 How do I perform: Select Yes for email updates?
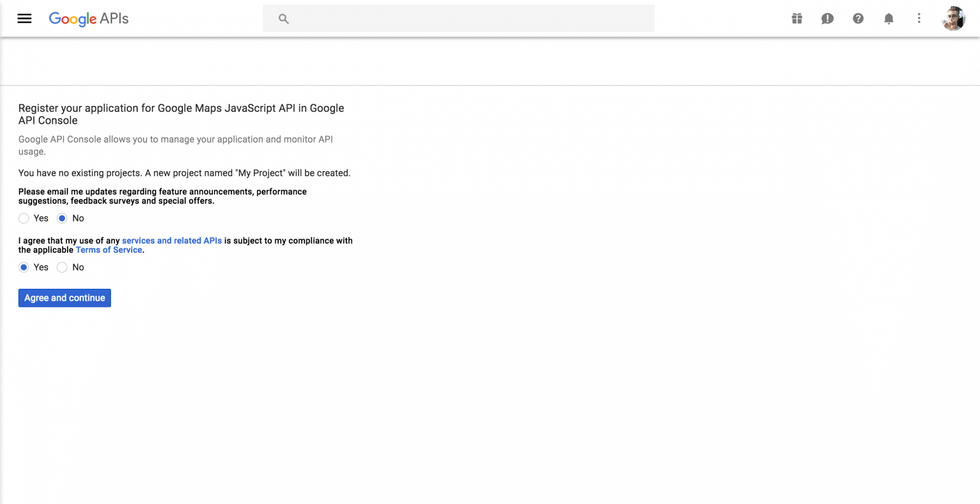point(24,218)
